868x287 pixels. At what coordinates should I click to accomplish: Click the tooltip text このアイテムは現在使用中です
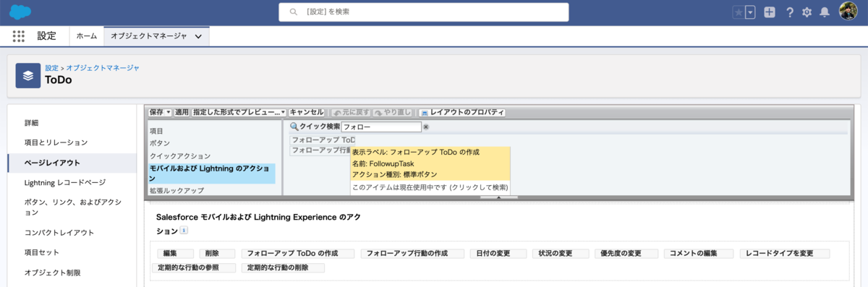[x=430, y=187]
